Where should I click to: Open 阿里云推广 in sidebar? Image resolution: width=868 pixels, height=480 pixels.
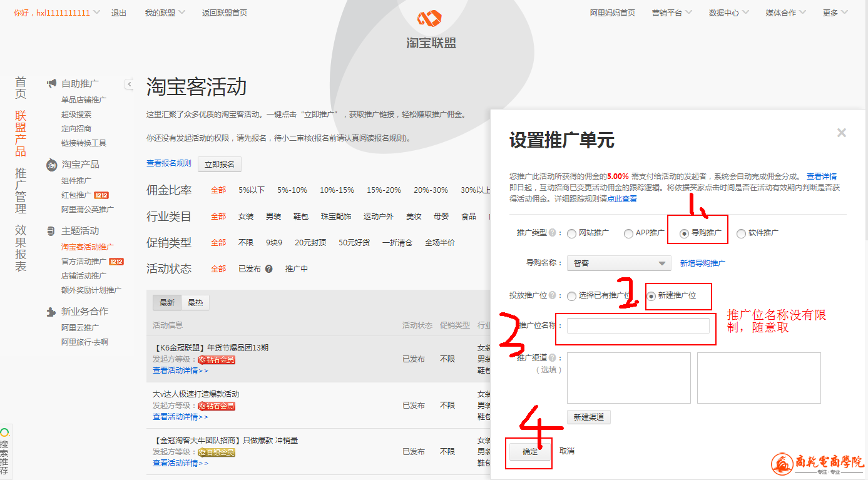point(80,327)
